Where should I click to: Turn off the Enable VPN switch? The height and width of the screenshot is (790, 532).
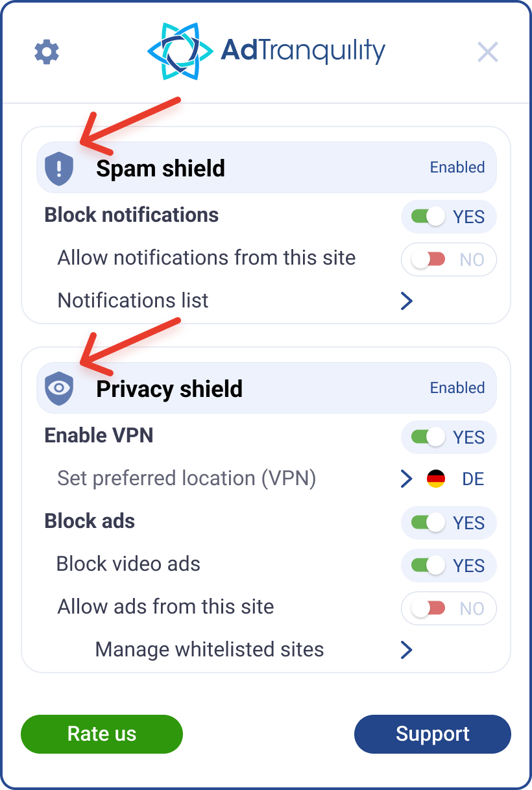(x=429, y=437)
